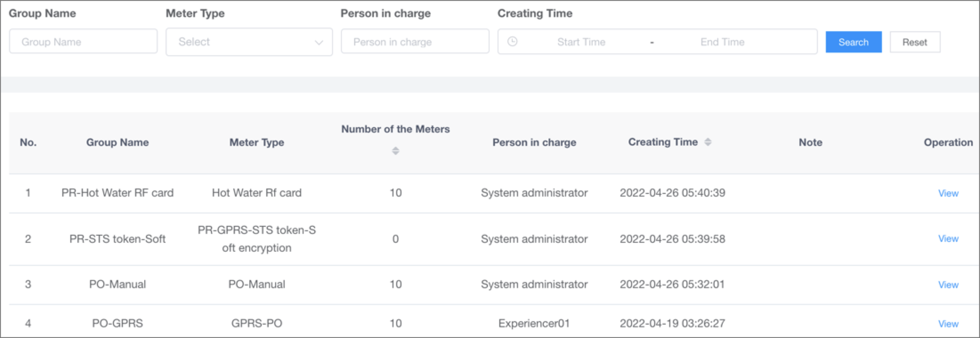Select the Start Time date field

pyautogui.click(x=581, y=42)
